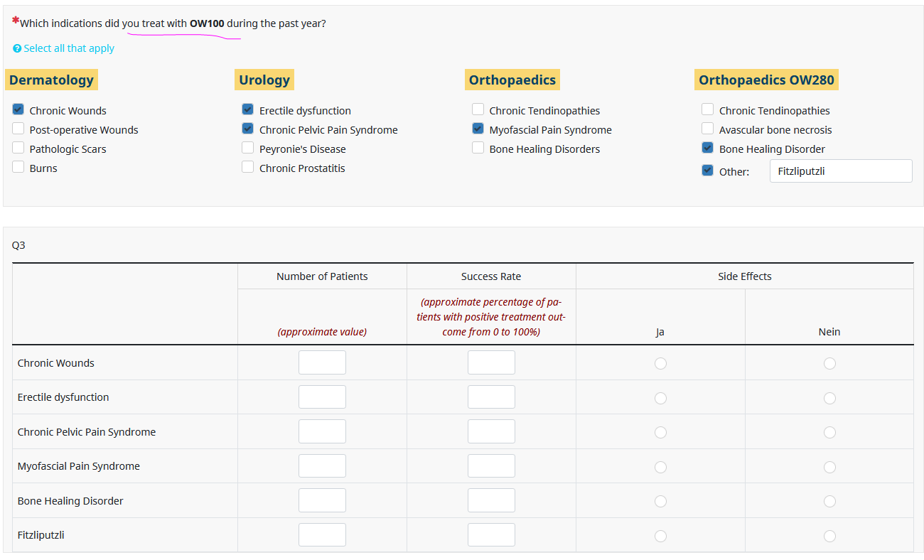Viewport: 924px width, 560px height.
Task: Check the Post-operative Wounds checkbox
Action: pos(18,129)
